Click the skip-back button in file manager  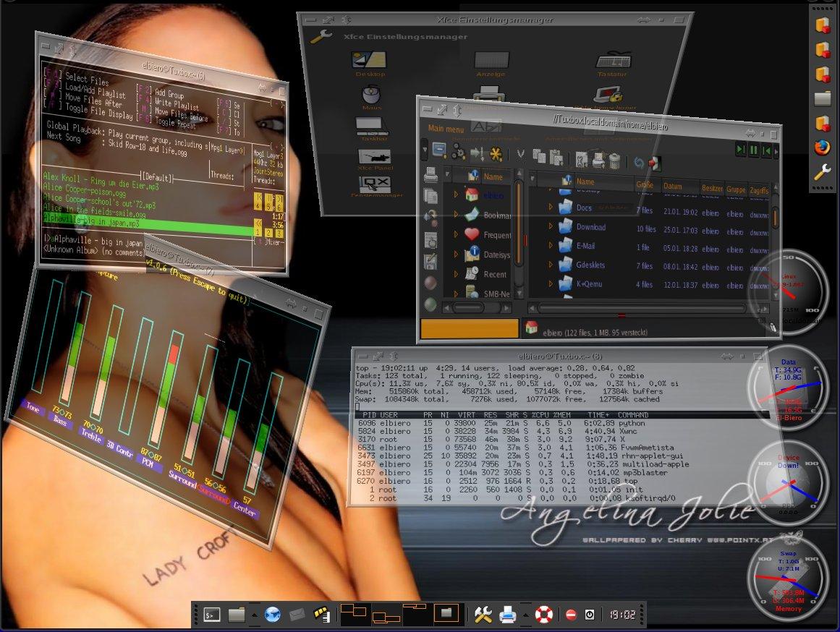[x=766, y=151]
